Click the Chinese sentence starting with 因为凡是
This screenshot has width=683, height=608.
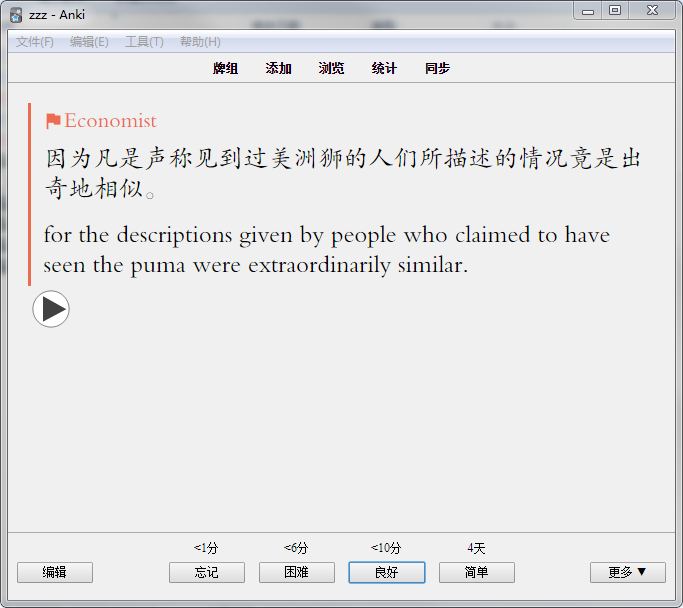click(x=343, y=173)
